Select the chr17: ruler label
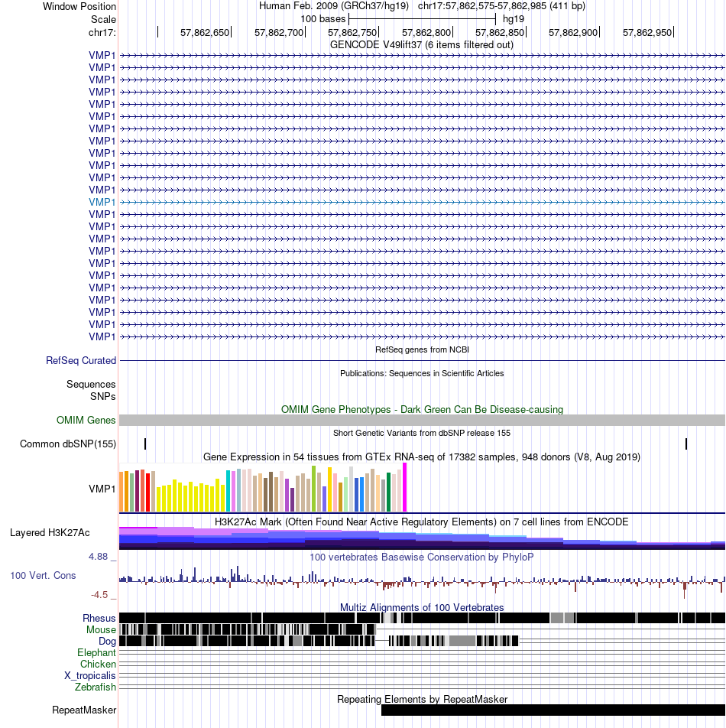726x728 pixels. click(102, 32)
